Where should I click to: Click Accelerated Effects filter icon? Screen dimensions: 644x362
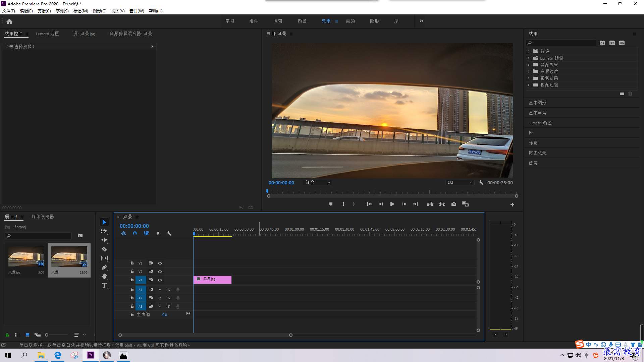[602, 43]
